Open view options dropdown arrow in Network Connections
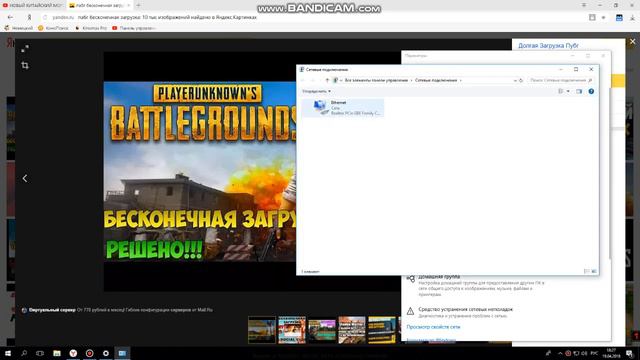 [568, 91]
